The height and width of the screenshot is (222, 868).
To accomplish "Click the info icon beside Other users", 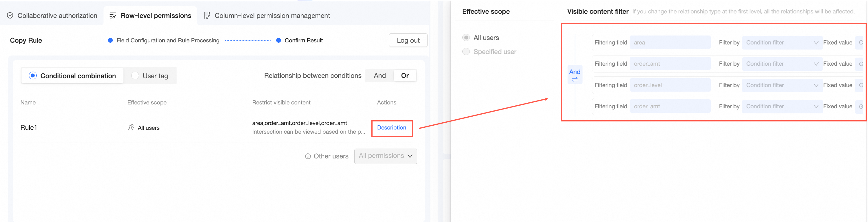I will (x=308, y=156).
